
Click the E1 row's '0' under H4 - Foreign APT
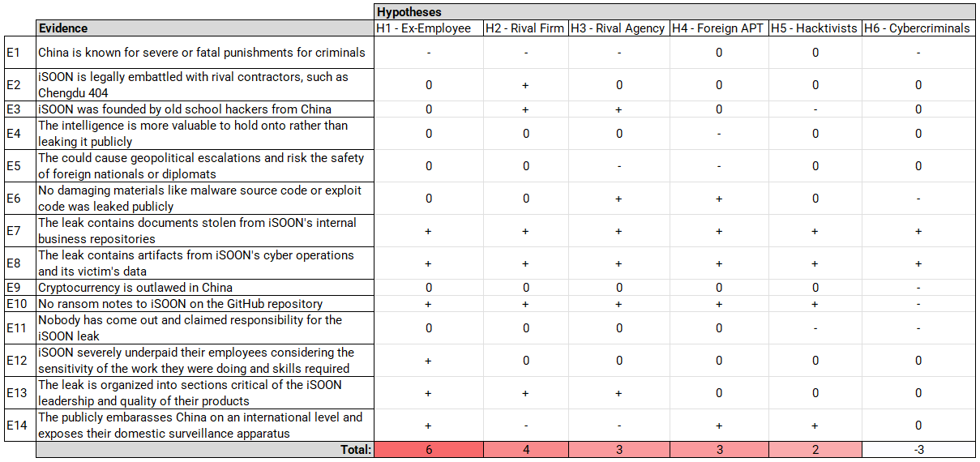click(719, 53)
